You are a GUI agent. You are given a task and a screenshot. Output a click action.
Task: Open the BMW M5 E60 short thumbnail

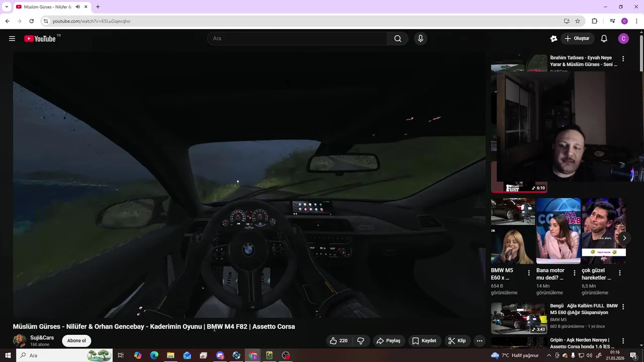coord(513,231)
